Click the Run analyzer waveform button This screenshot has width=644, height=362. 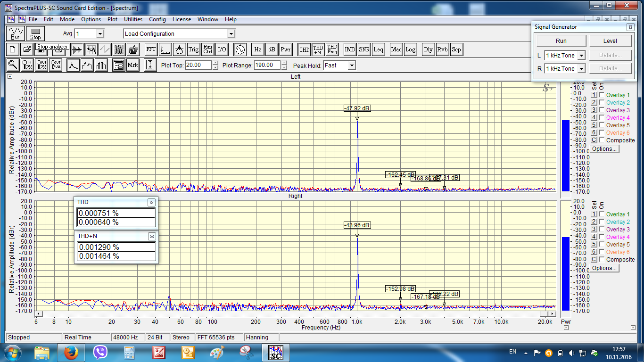(16, 33)
